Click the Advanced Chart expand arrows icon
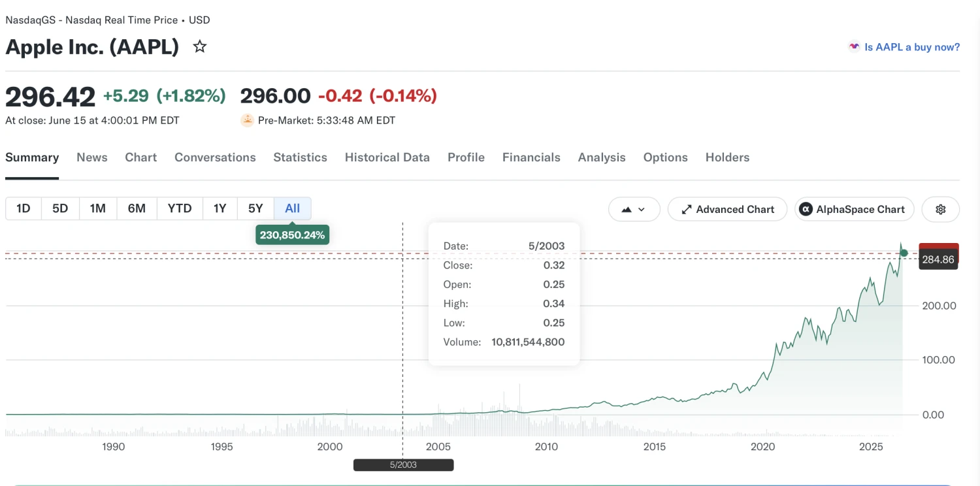This screenshot has width=980, height=486. click(687, 210)
